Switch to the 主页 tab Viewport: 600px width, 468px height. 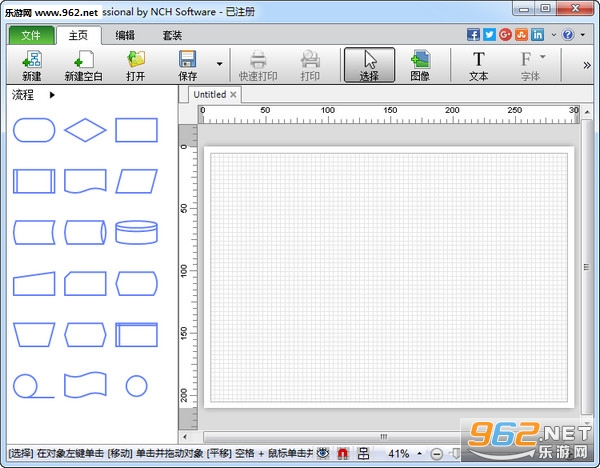[x=78, y=35]
